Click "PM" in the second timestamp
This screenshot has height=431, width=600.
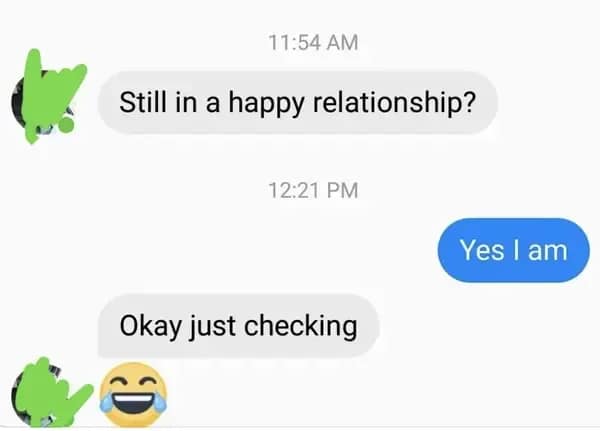point(343,190)
